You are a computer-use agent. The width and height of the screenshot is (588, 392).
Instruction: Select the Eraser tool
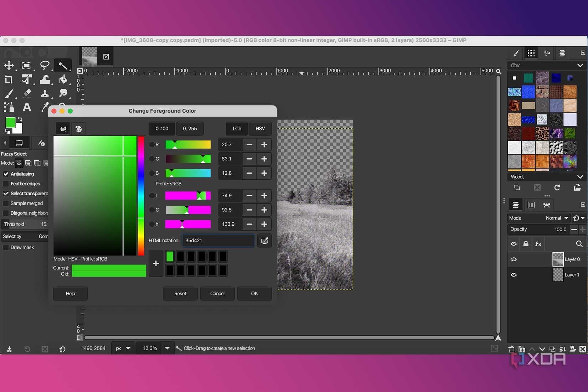point(27,93)
